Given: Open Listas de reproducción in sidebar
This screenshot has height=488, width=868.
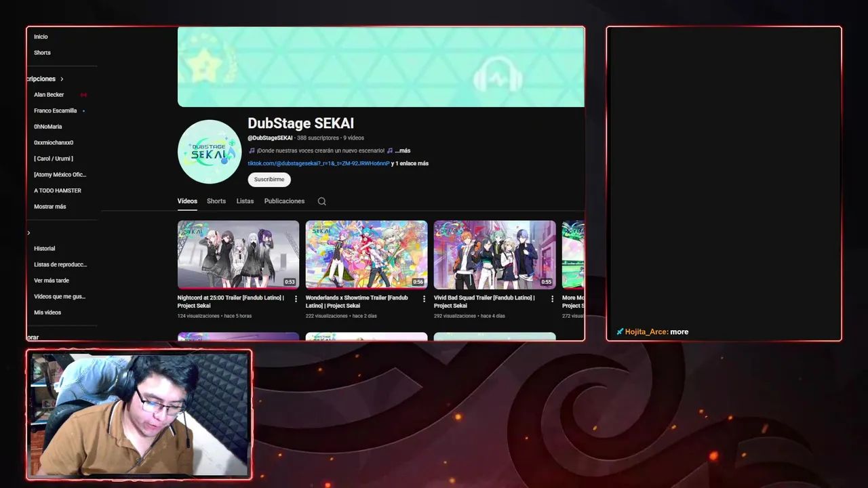Looking at the screenshot, I should tap(60, 265).
